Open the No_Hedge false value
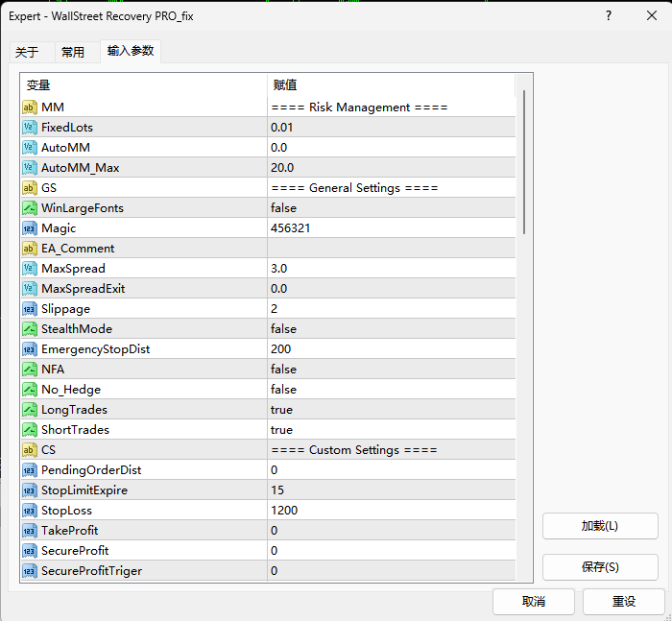 pyautogui.click(x=392, y=389)
